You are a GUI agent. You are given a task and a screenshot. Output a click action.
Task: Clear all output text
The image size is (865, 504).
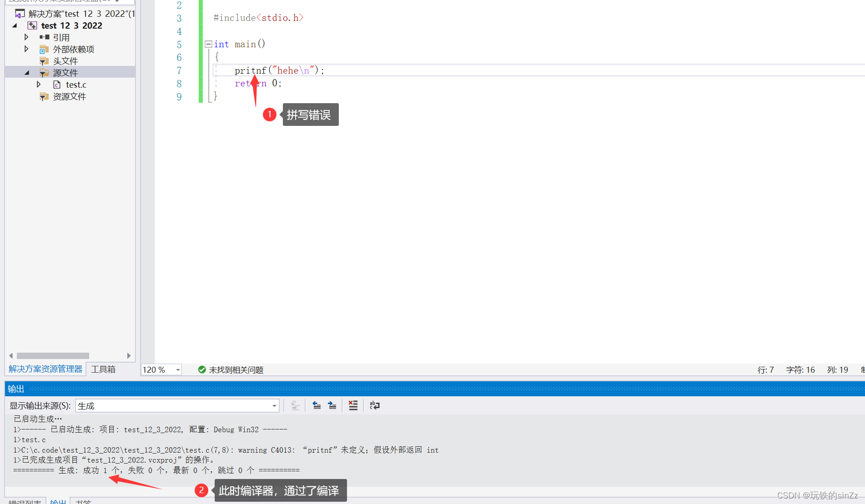[353, 405]
